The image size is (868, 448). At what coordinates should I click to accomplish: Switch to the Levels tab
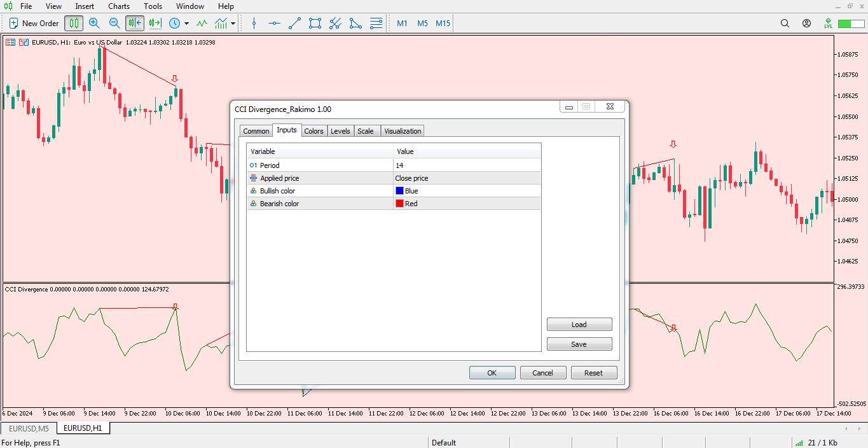click(x=340, y=131)
